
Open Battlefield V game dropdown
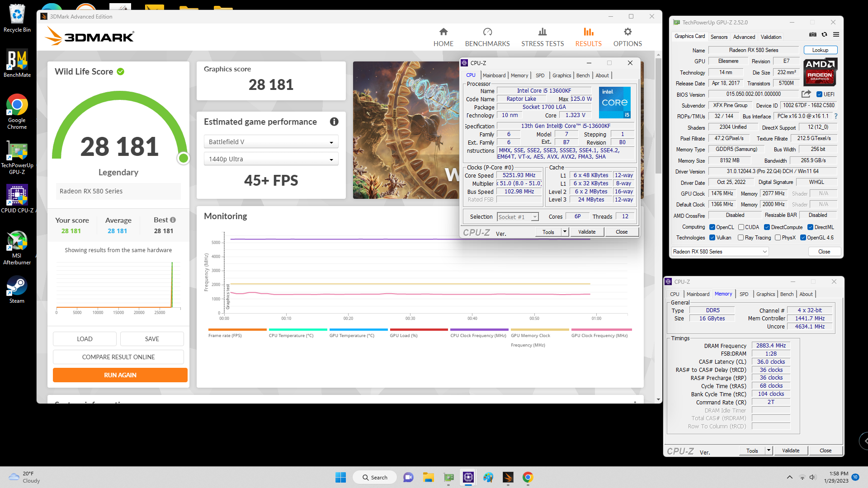coord(271,142)
